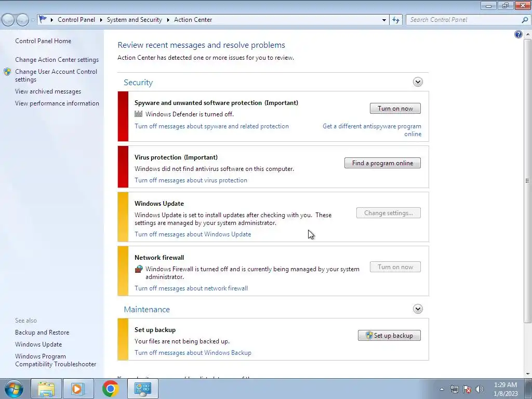This screenshot has width=532, height=399.
Task: Click the Maintenance section heading
Action: click(x=147, y=309)
